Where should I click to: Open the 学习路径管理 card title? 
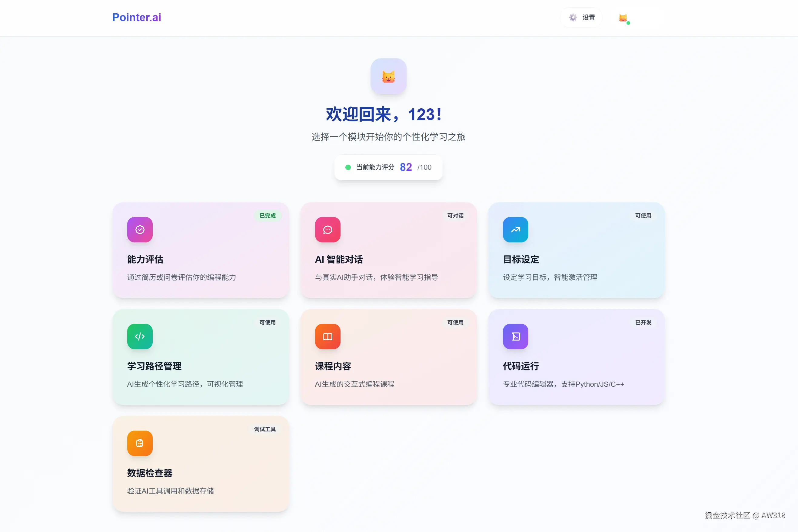154,366
